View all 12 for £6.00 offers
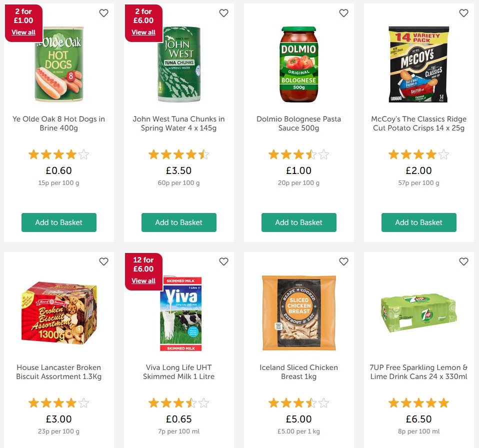Image resolution: width=479 pixels, height=448 pixels. coord(143,281)
